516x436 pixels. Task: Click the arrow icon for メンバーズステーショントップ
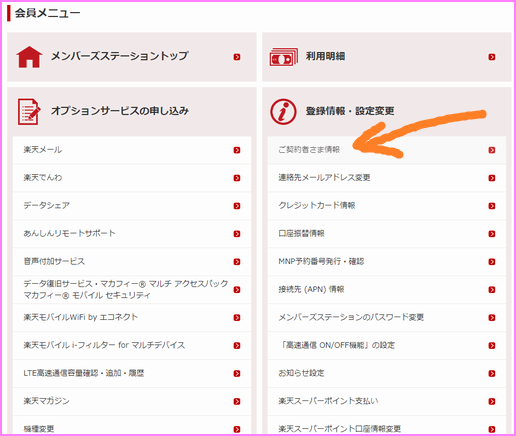point(237,57)
